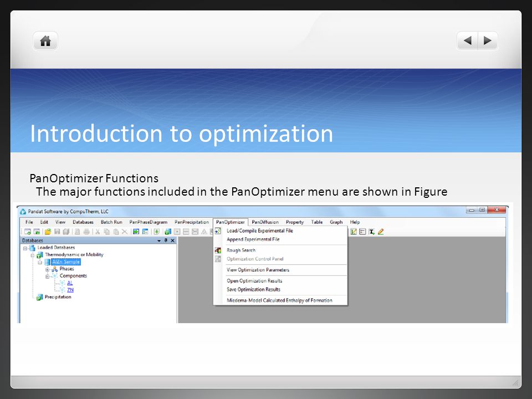
Task: Click the cut scissors toolbar icon
Action: pyautogui.click(x=98, y=232)
